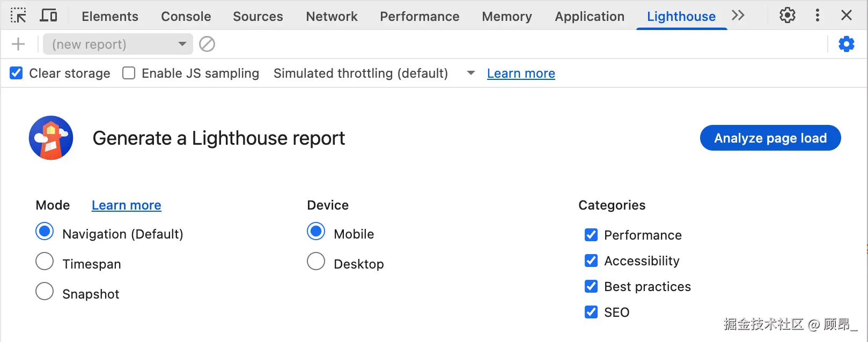
Task: Select Navigation (Default) mode
Action: pyautogui.click(x=45, y=232)
